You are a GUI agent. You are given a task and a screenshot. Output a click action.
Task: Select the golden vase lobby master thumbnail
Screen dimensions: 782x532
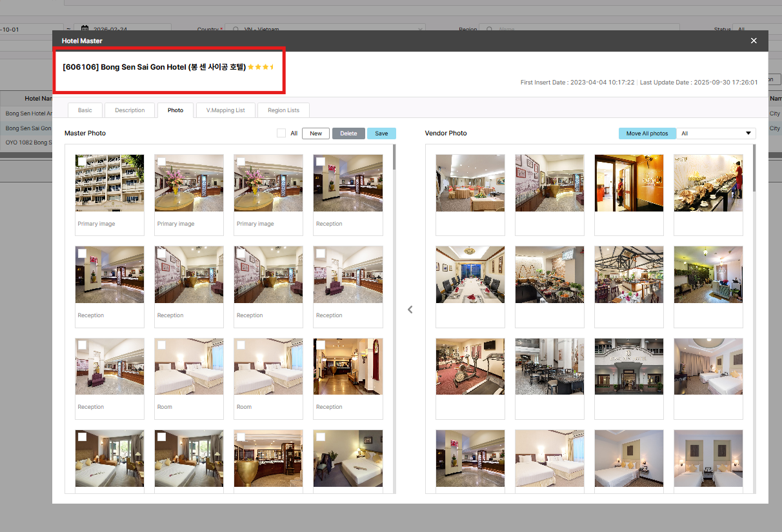coord(268,458)
